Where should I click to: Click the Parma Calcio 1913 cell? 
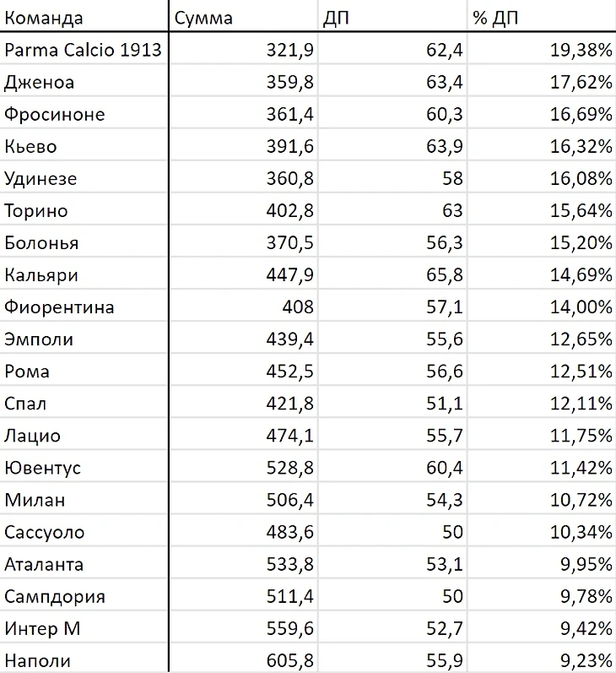tap(84, 49)
